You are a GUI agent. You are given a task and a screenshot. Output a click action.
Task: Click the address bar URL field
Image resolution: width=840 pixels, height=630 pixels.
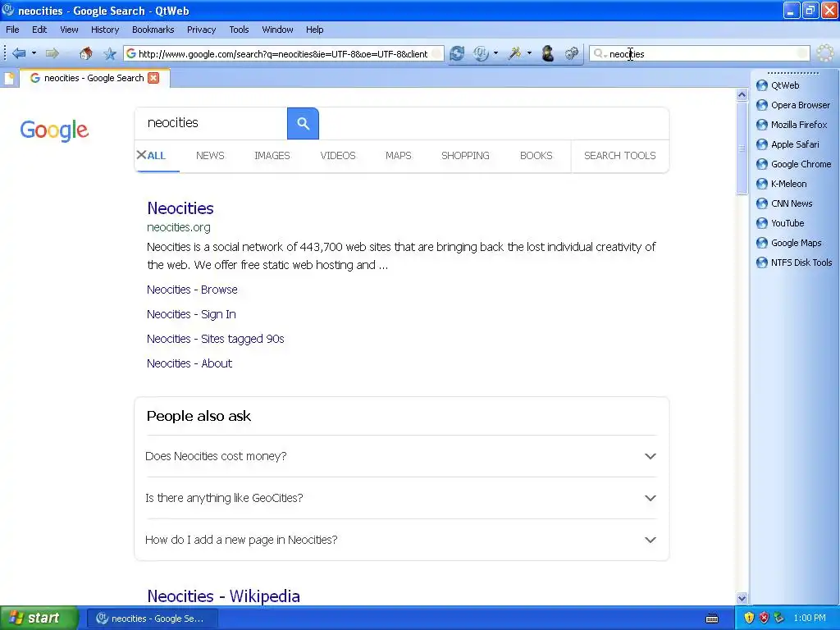click(283, 53)
